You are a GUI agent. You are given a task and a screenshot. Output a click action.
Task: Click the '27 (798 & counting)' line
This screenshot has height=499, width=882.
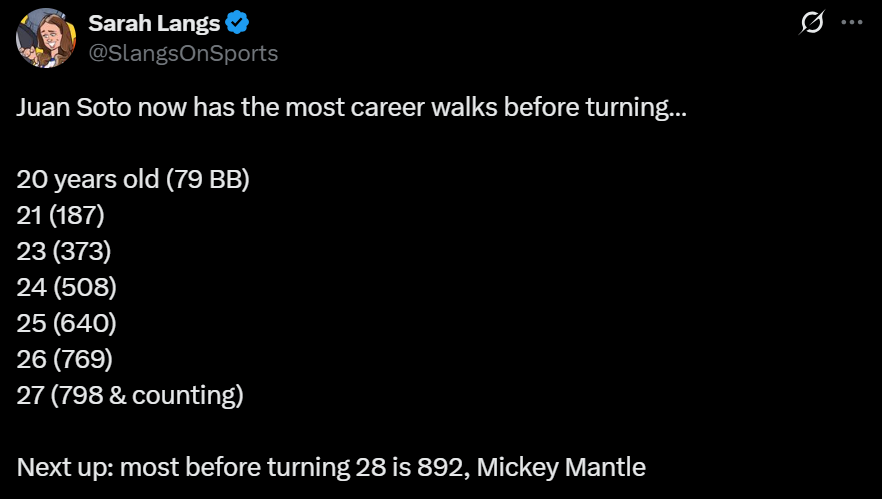130,395
